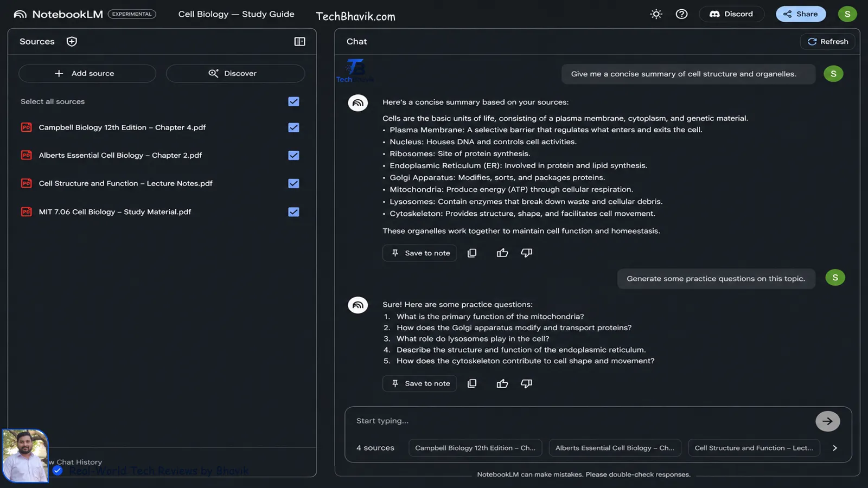
Task: Click the NotebookLM avatar of practice questions response
Action: [x=358, y=305]
